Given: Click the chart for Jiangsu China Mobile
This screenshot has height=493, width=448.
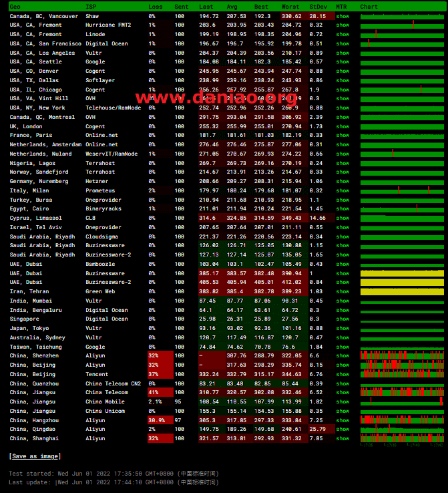Looking at the screenshot, I should pos(402,401).
